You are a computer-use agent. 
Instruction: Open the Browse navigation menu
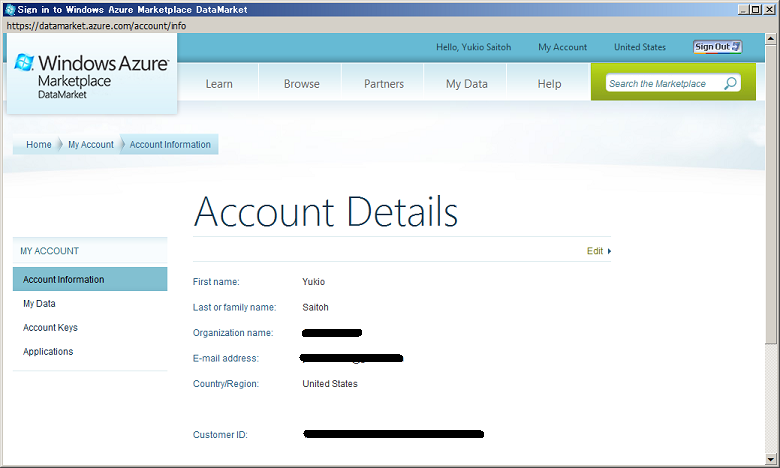[301, 84]
